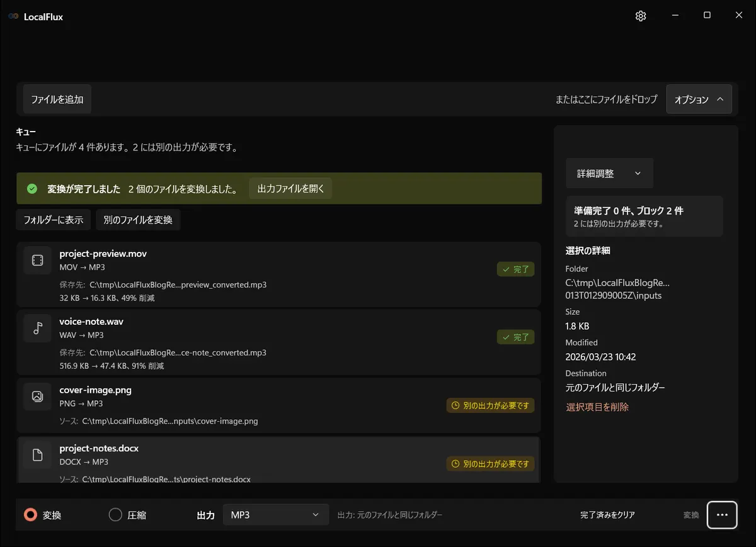Viewport: 756px width, 547px height.
Task: Click the music note icon for voice-note.wav
Action: (37, 328)
